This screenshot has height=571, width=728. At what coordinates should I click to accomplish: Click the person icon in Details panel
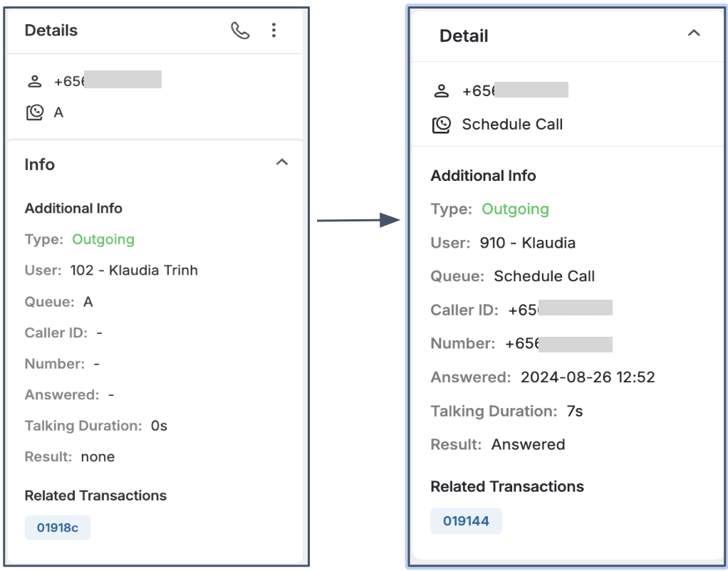[35, 81]
